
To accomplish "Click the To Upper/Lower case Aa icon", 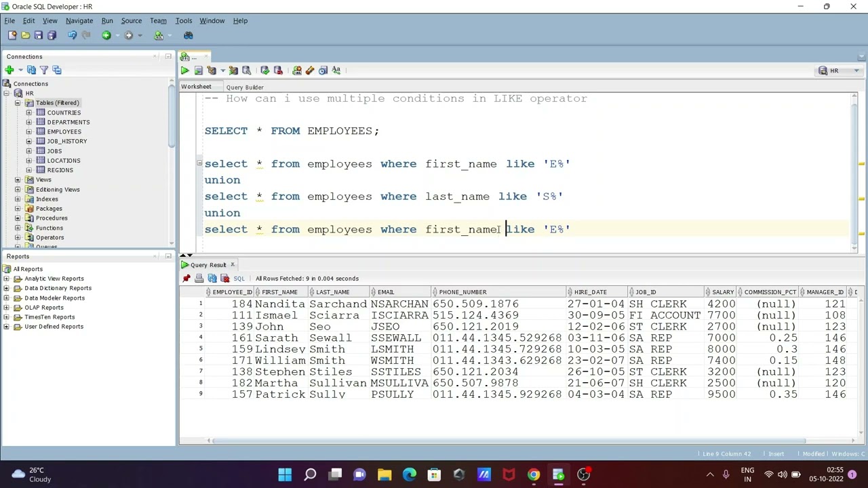I will click(336, 70).
